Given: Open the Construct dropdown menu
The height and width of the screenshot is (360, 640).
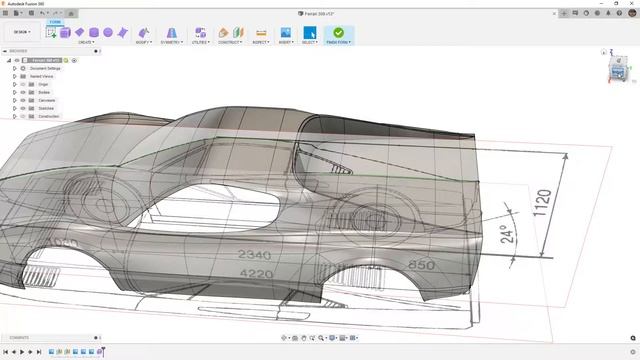Looking at the screenshot, I should pos(230,42).
